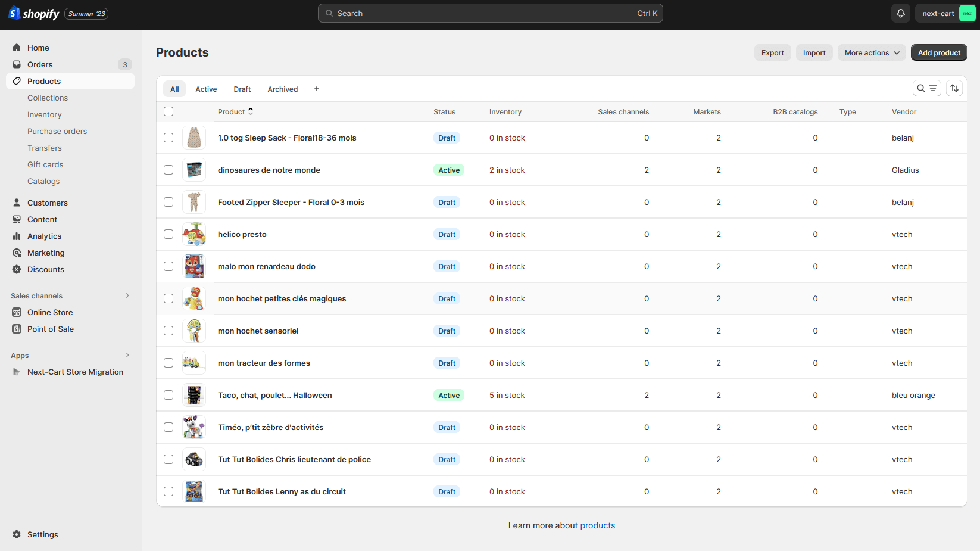980x551 pixels.
Task: Toggle select-all products checkbox
Action: pos(168,111)
